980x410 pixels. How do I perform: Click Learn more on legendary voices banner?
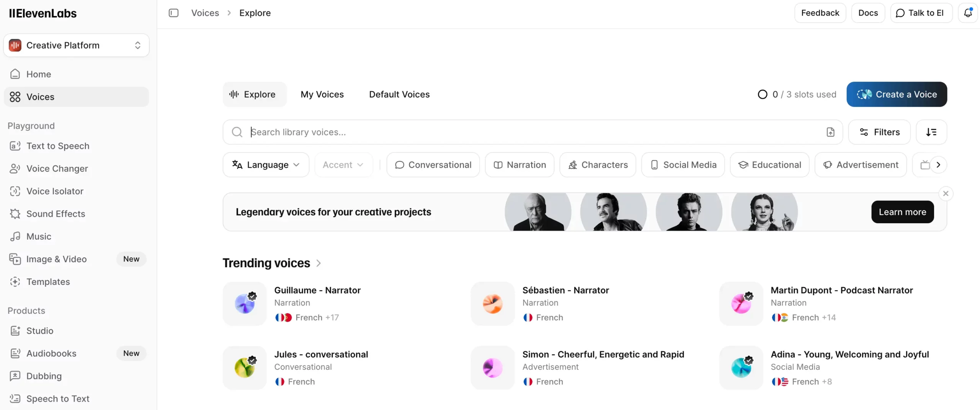point(902,212)
